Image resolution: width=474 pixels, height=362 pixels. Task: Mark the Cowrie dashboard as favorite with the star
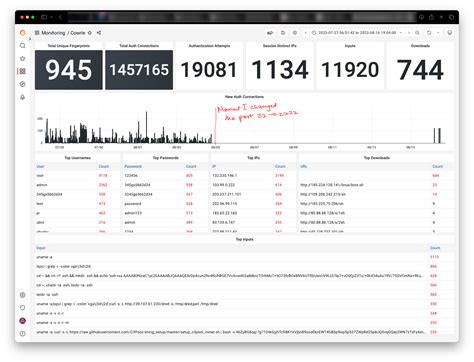(90, 33)
